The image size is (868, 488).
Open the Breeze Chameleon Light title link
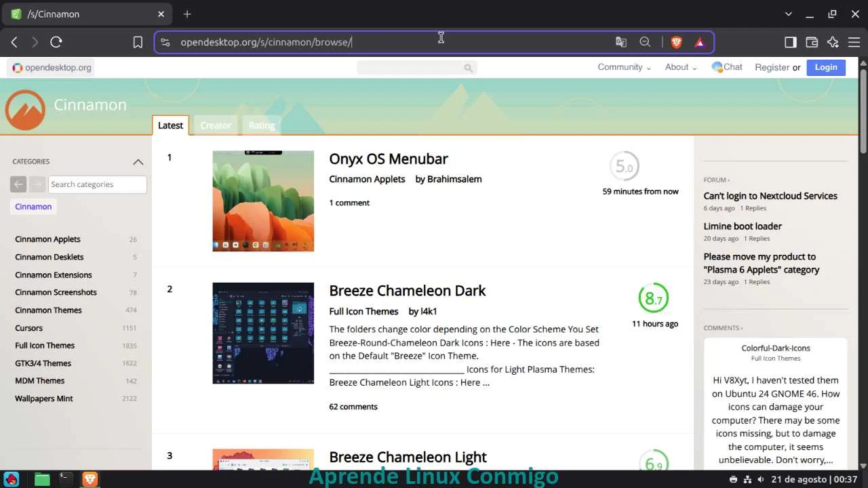408,457
